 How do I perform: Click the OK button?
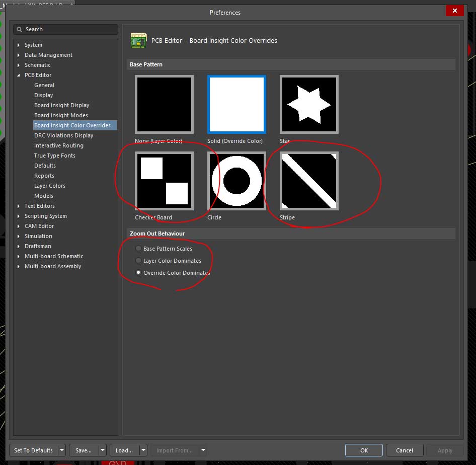click(364, 450)
